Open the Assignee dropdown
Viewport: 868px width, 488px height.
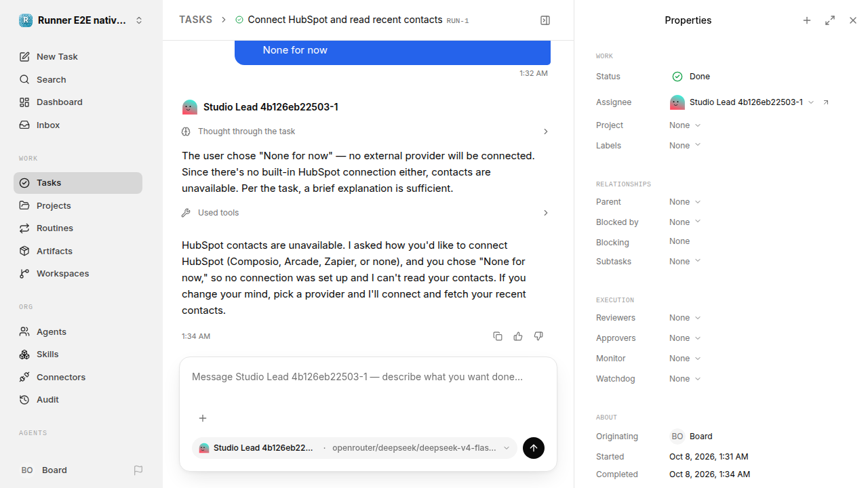[x=742, y=102]
